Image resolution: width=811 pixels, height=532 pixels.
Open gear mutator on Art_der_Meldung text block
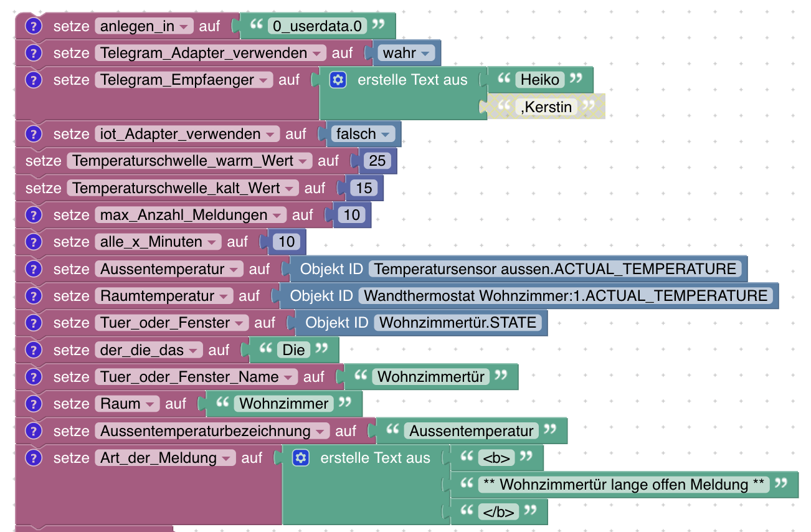tap(301, 458)
